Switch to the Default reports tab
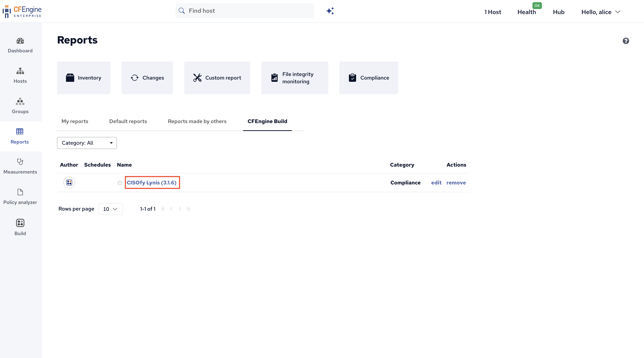The height and width of the screenshot is (358, 644). tap(128, 121)
